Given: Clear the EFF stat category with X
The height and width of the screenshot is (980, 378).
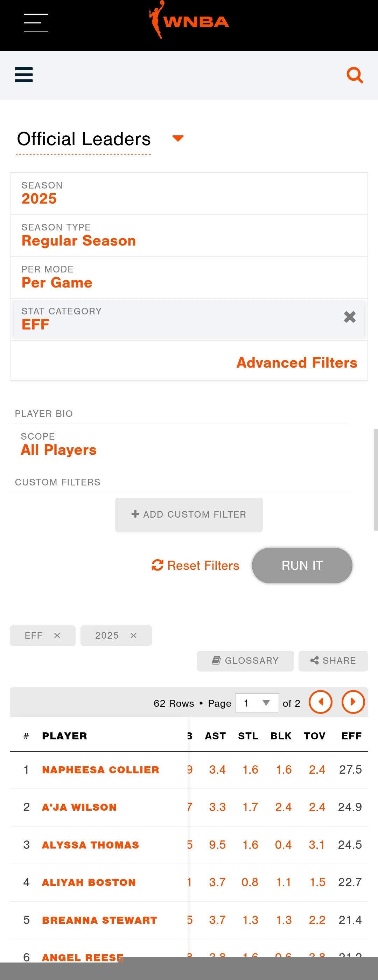Looking at the screenshot, I should coord(349,317).
